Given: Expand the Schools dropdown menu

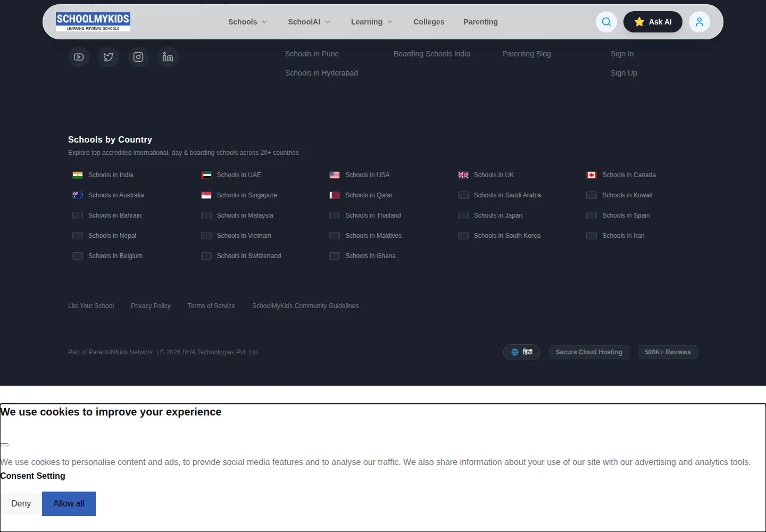Looking at the screenshot, I should (248, 22).
